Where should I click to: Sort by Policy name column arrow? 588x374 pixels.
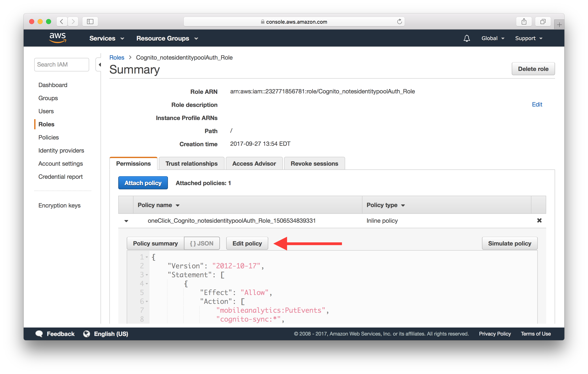(178, 205)
